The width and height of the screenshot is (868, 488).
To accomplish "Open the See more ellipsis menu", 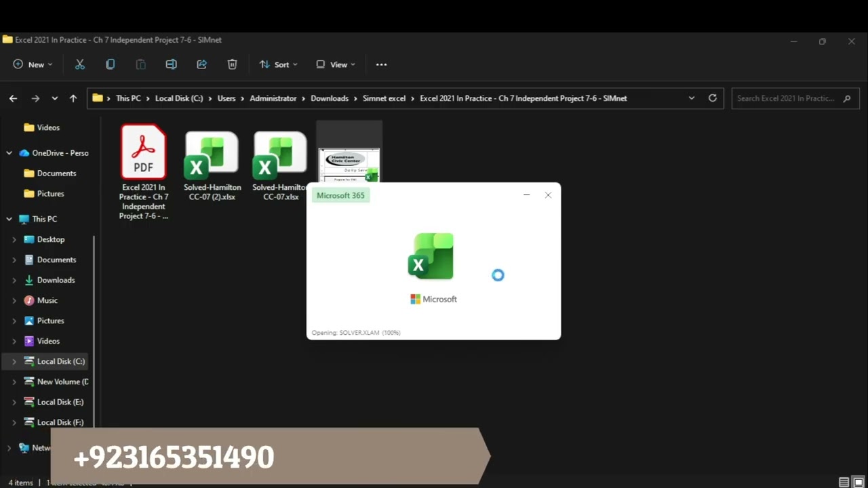I will coord(382,64).
